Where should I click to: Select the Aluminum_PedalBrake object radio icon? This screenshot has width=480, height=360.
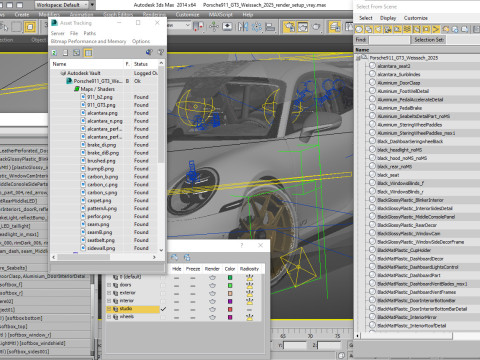pos(373,107)
